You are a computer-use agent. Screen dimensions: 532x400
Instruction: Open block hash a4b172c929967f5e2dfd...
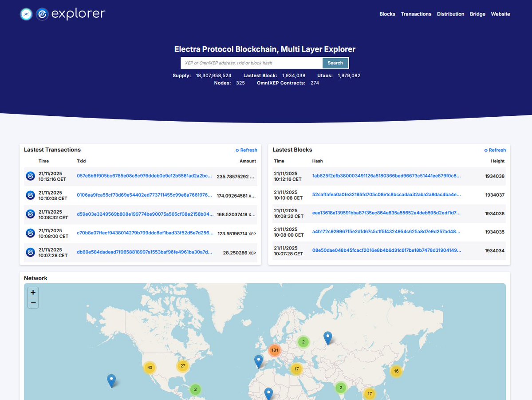386,232
